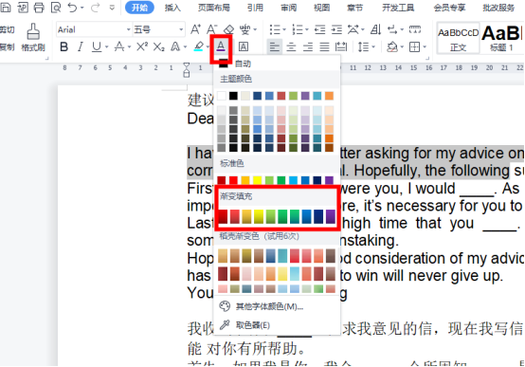Switch to the 开发工具 tab
Screen dimensions: 525x367
[x=398, y=7]
